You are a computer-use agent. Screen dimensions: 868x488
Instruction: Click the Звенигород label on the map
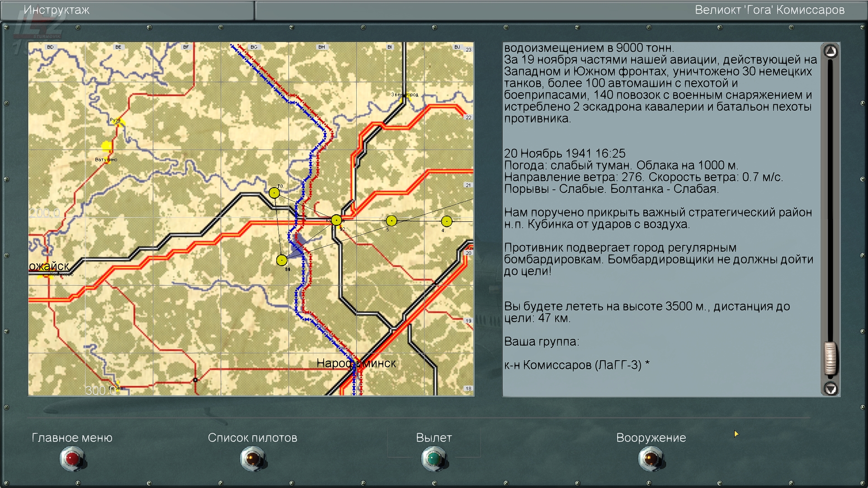pyautogui.click(x=405, y=94)
